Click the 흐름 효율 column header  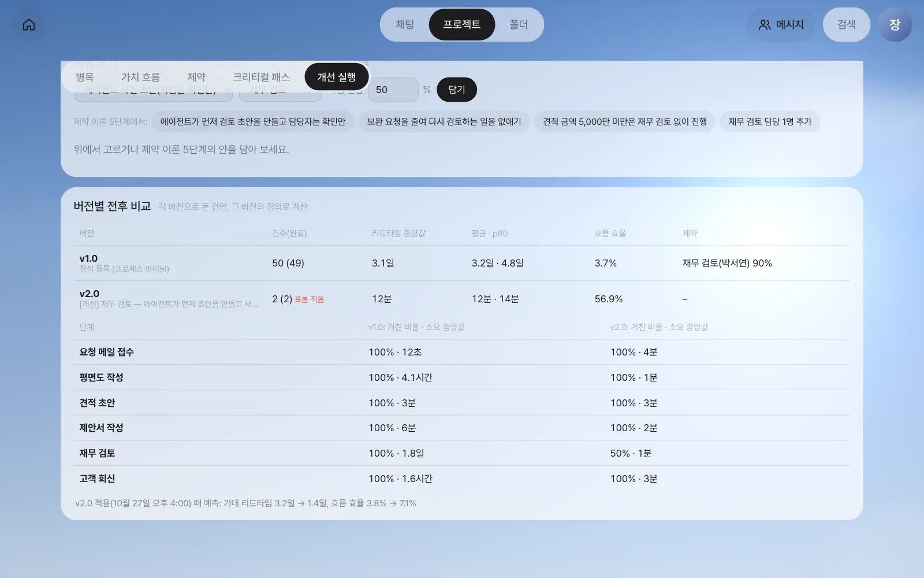[610, 234]
